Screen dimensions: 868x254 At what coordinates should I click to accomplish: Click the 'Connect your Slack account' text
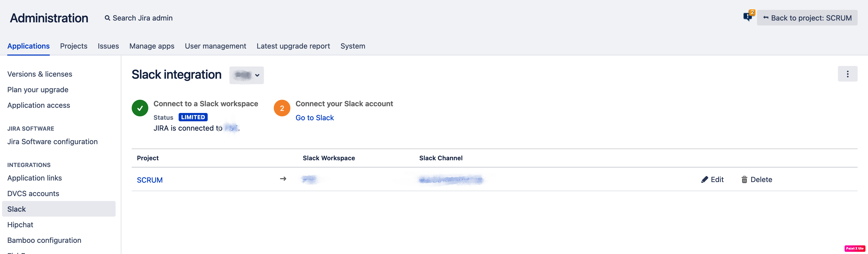(x=344, y=104)
